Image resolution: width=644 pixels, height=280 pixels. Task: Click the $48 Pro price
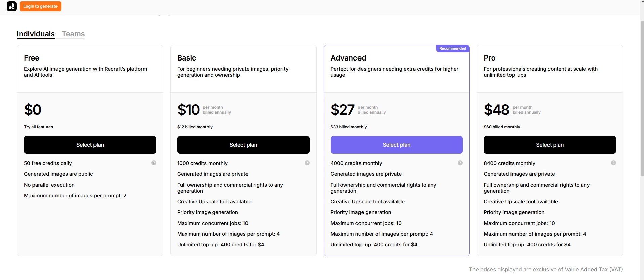[x=496, y=110]
